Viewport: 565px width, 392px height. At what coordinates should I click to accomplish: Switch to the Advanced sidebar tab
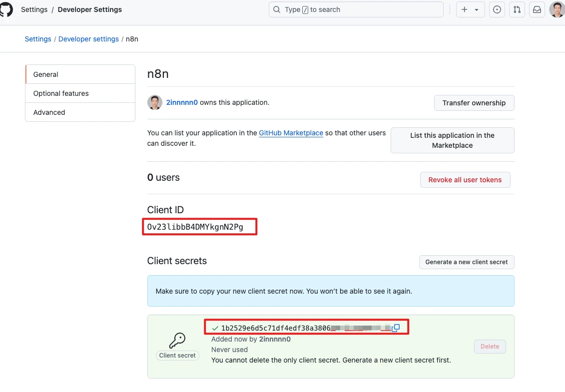pos(80,112)
